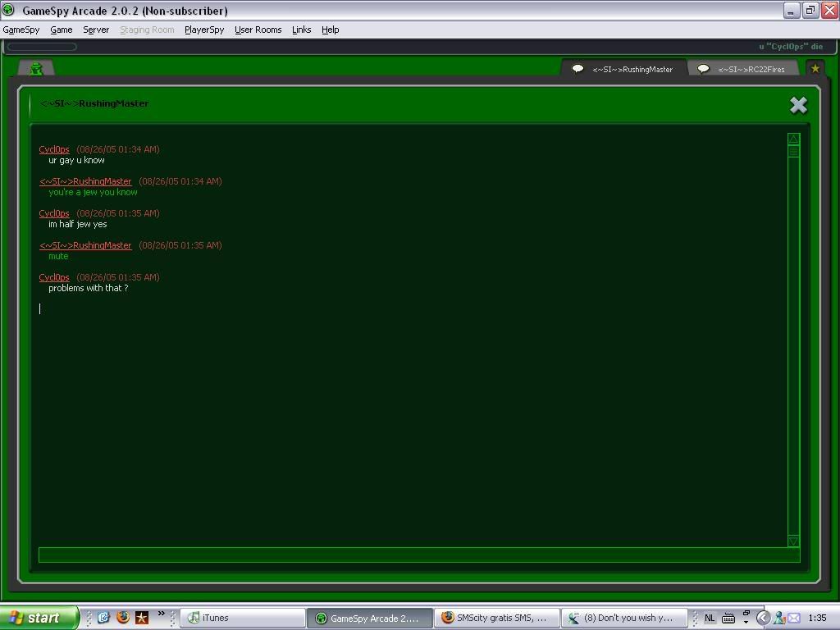This screenshot has width=840, height=630.
Task: Click the mail envelope tray icon
Action: point(794,619)
